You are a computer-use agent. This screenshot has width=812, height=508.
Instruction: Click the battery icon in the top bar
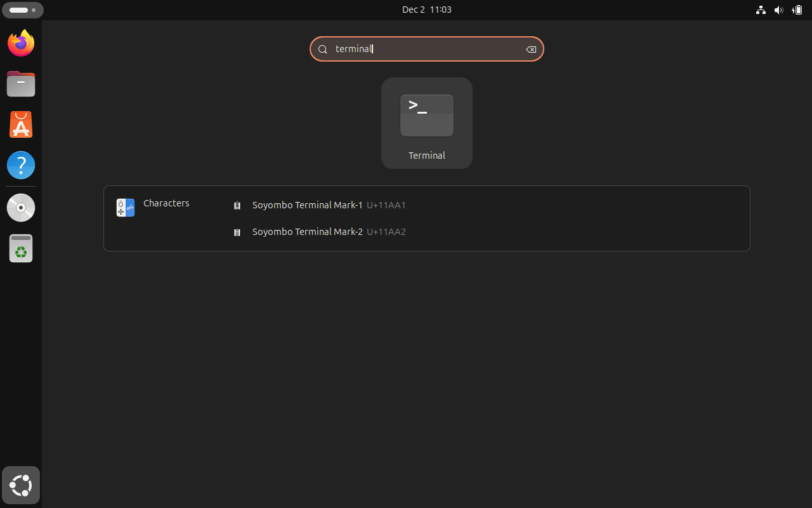pos(797,10)
